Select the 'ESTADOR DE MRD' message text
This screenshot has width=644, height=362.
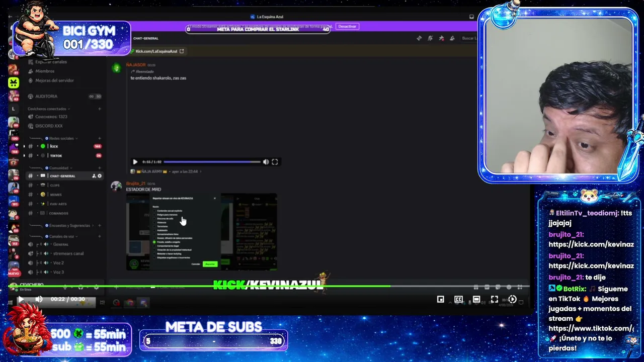point(143,190)
